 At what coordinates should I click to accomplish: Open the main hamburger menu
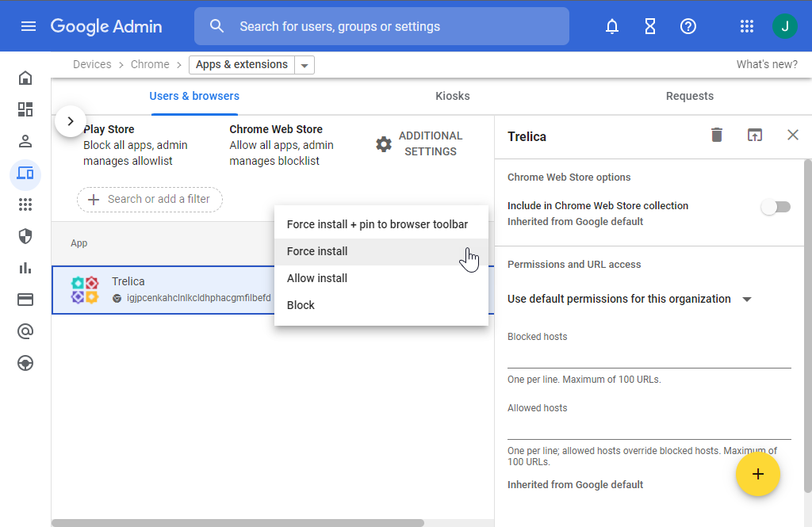pos(29,26)
